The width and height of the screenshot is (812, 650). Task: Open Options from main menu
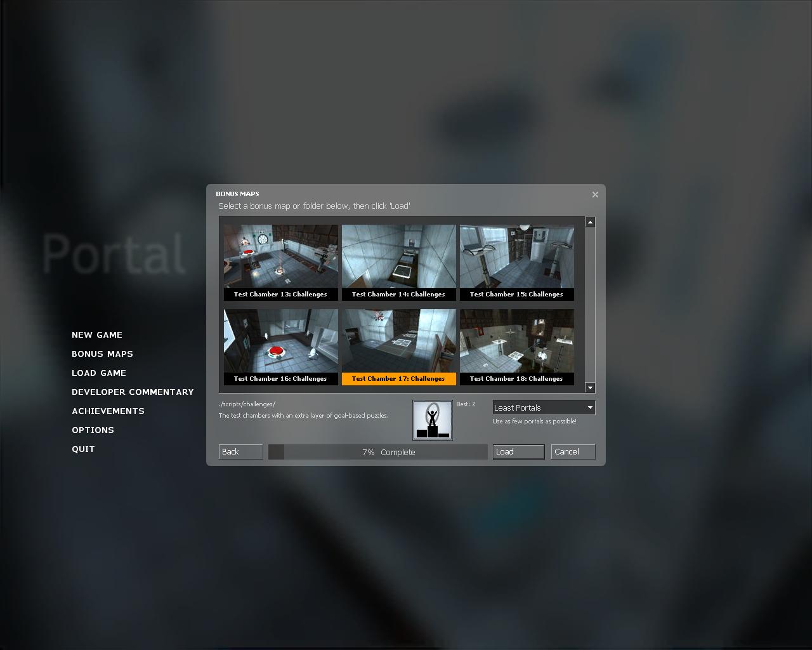pos(93,430)
